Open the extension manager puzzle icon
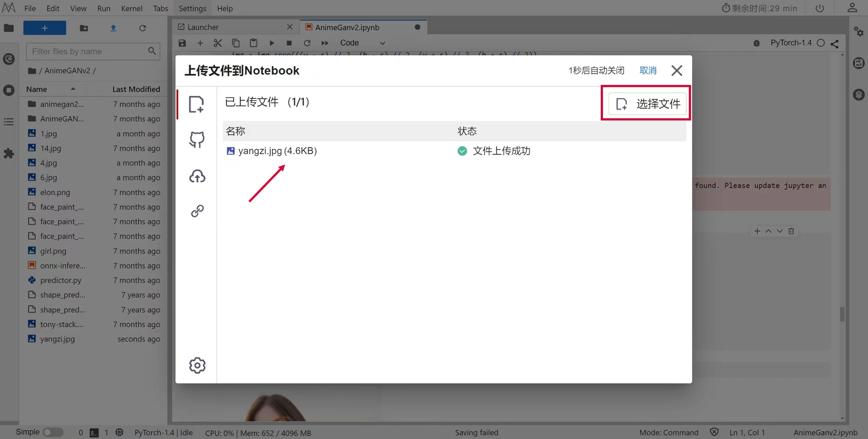The image size is (868, 439). [9, 153]
